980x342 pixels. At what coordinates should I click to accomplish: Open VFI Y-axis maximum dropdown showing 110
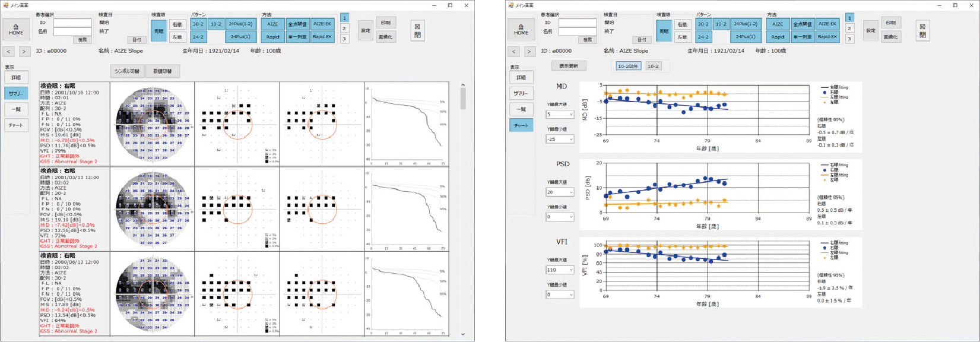pos(560,270)
